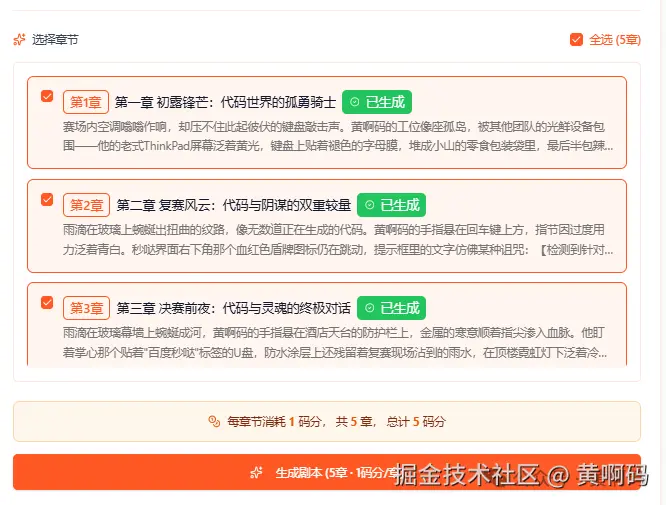Select title 第二章 复赛风云：代码与阴谋的双重较量
The width and height of the screenshot is (666, 505).
tap(234, 205)
